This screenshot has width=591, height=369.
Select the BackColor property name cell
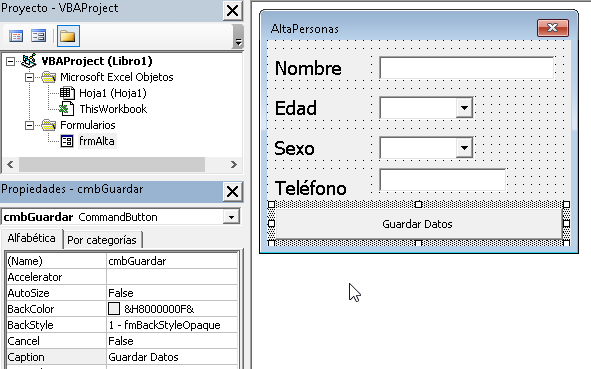pyautogui.click(x=56, y=309)
